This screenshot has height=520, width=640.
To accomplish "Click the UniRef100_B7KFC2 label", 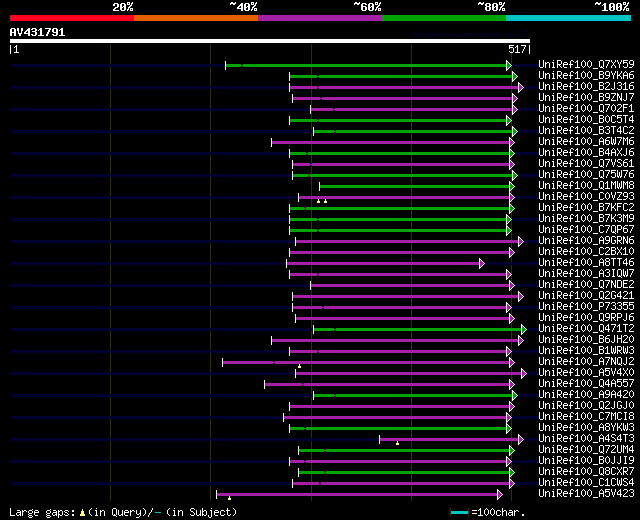I will (586, 208).
